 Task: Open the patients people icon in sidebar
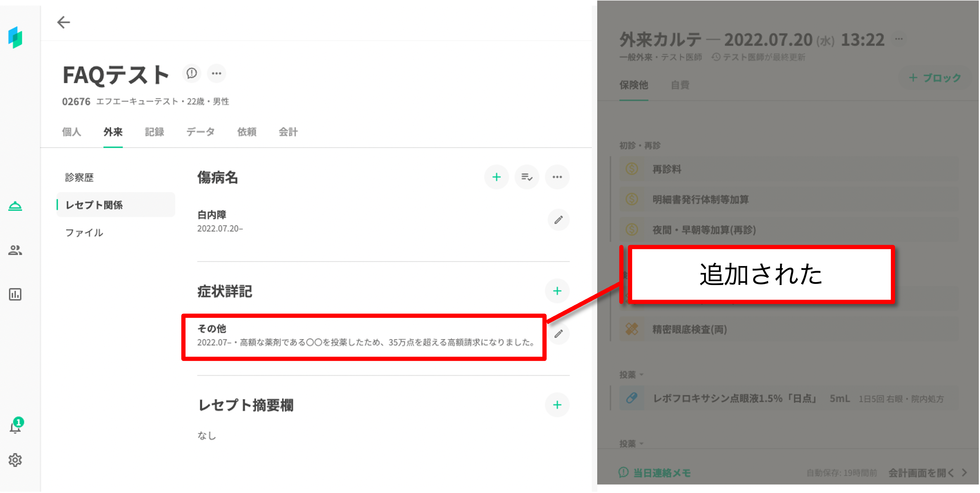pos(15,250)
